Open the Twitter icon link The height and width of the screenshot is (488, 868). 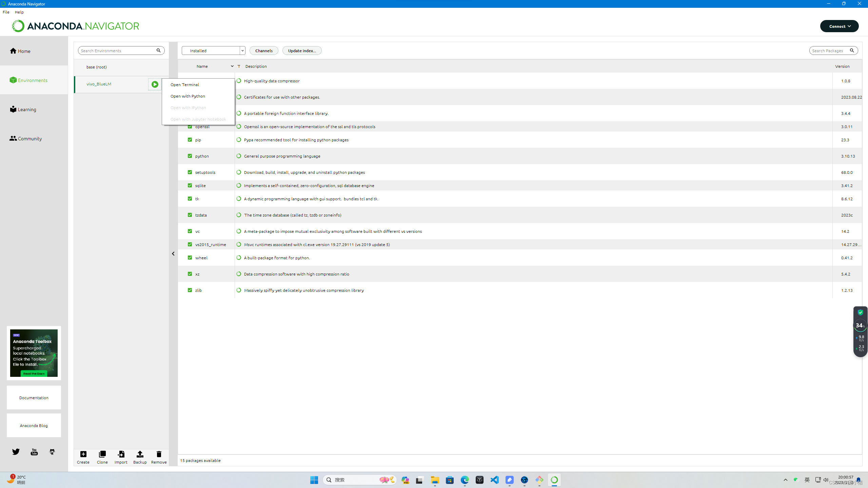pos(16,452)
